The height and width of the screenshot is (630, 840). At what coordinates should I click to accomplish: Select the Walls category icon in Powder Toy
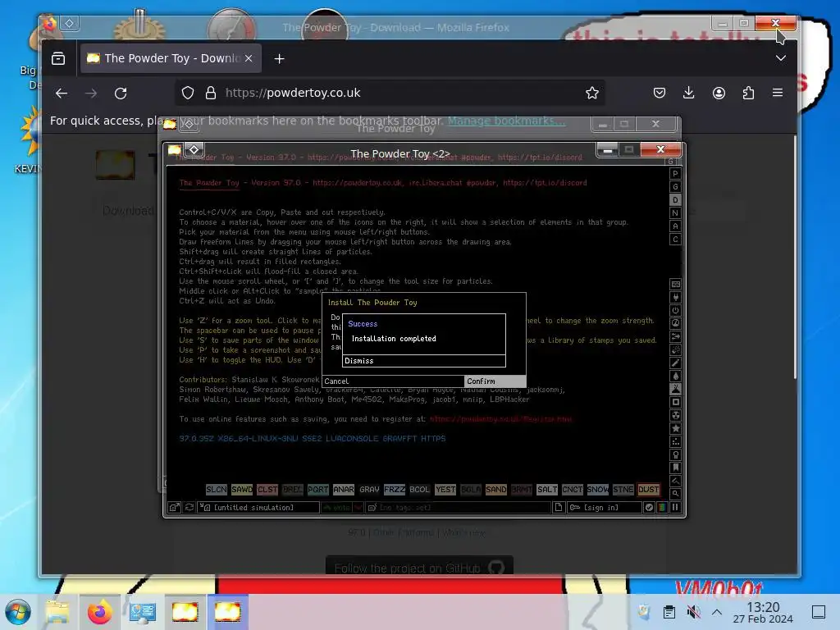676,284
